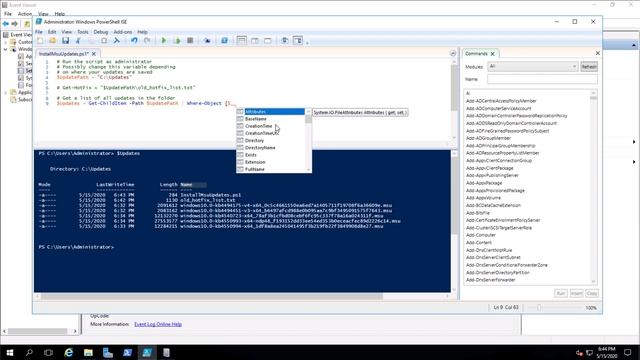Open the Help menu in PowerShell ISE
This screenshot has height=360, width=640.
(x=142, y=32)
